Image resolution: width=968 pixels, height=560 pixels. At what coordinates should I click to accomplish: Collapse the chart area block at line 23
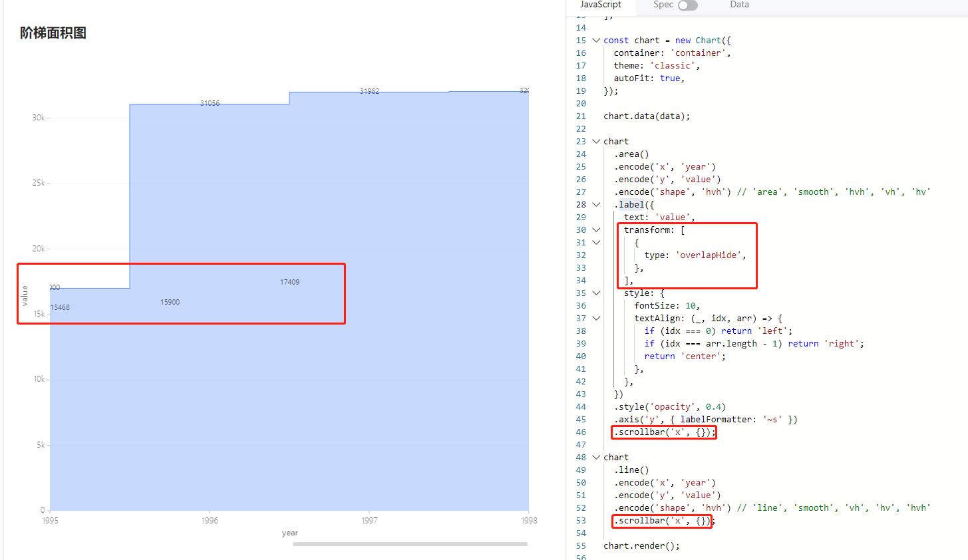(x=595, y=141)
